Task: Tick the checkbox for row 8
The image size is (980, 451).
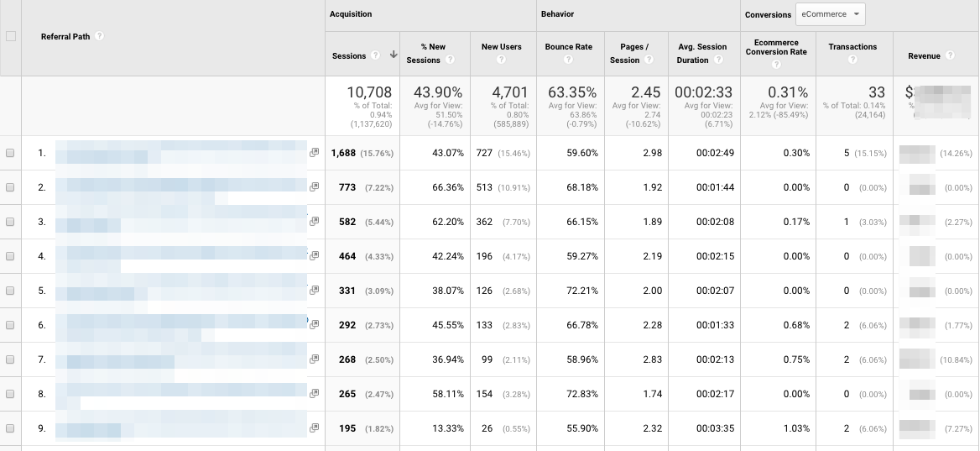Action: click(10, 394)
